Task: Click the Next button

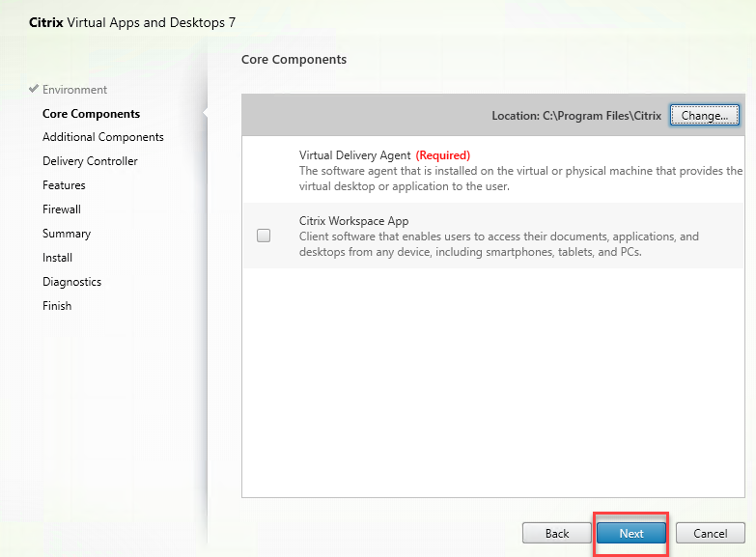Action: (631, 534)
